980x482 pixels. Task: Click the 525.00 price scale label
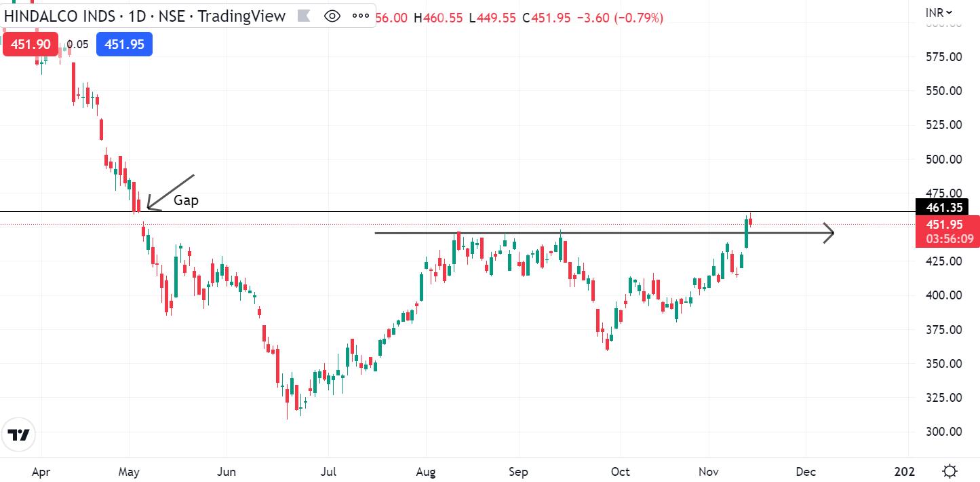point(943,124)
